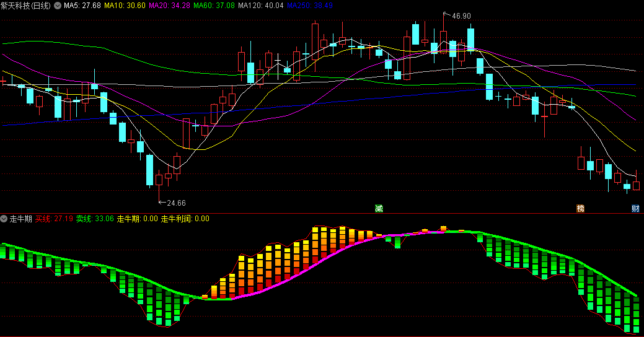Click the orange 榜 marker icon
The image size is (644, 337).
pyautogui.click(x=580, y=209)
